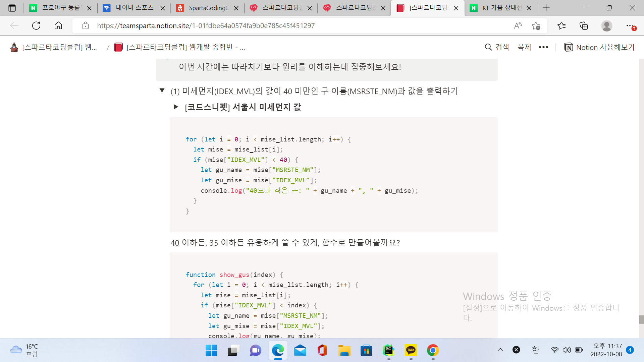Screen dimensions: 644x362
Task: Open the Notion page more options
Action: tap(543, 47)
